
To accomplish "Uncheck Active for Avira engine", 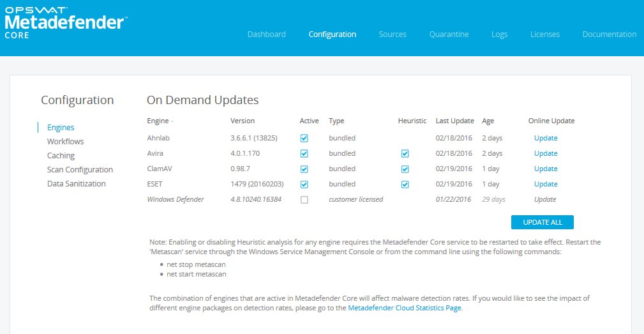I will click(304, 154).
